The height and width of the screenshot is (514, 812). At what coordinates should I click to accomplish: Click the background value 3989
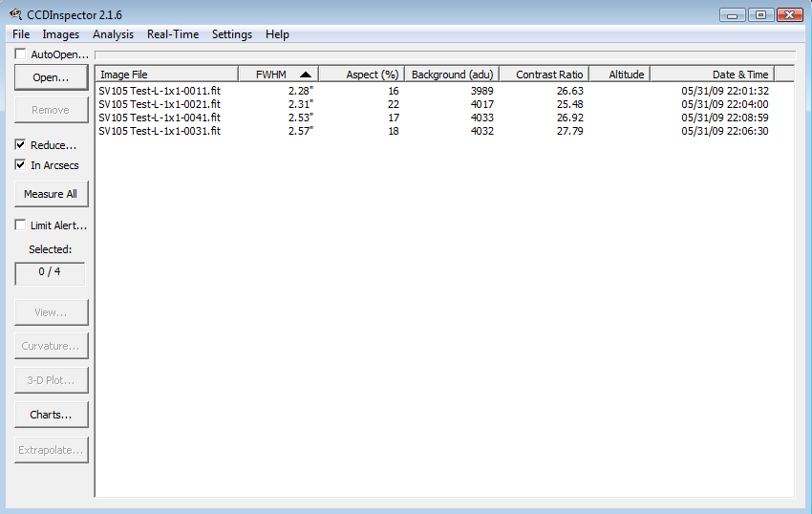482,91
